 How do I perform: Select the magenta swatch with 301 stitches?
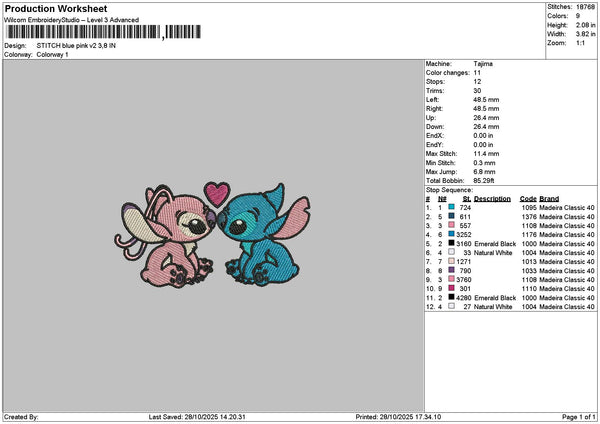coord(452,288)
